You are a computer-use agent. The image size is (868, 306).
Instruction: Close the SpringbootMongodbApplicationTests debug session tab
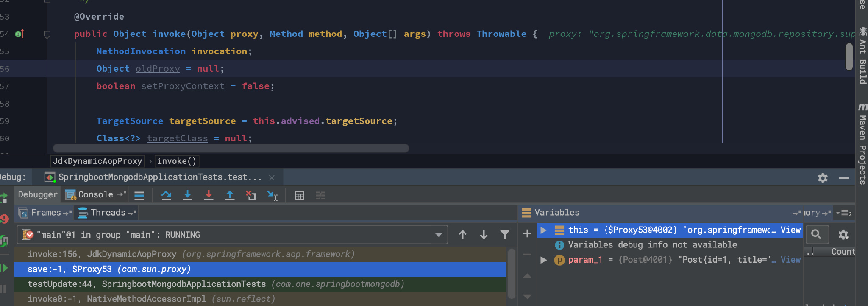click(x=272, y=177)
